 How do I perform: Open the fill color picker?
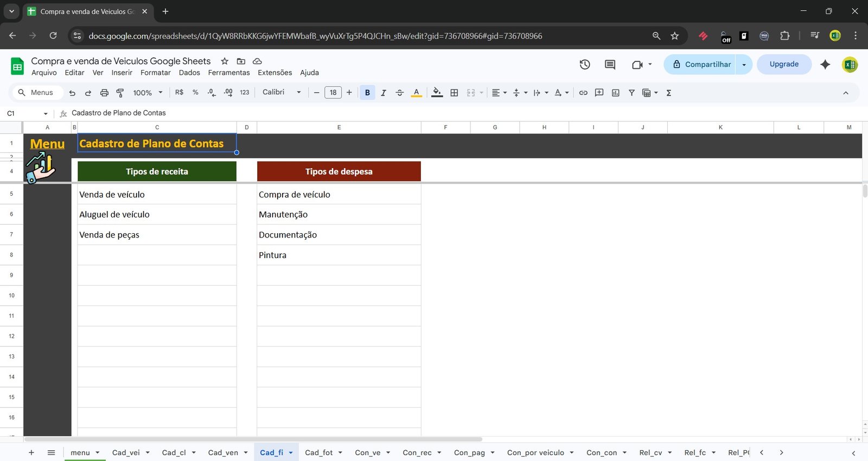click(x=437, y=93)
